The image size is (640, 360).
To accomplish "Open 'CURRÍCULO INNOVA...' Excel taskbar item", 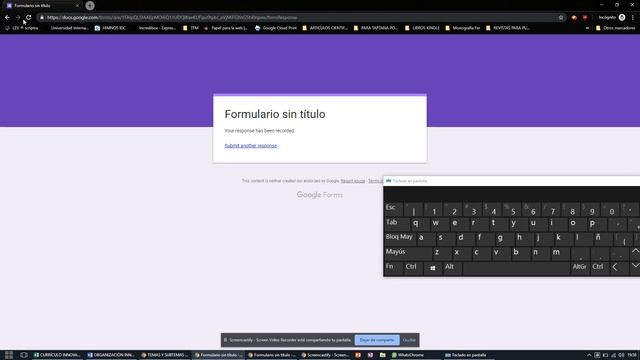I will point(58,355).
